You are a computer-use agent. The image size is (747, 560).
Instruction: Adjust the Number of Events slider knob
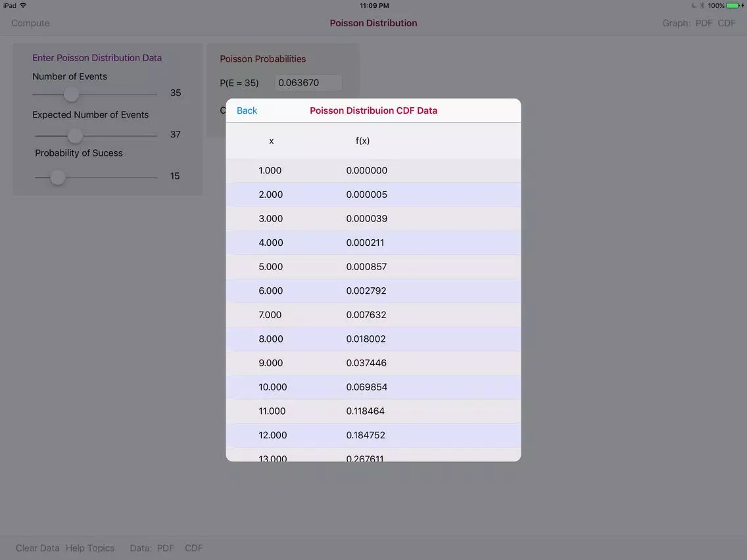coord(71,94)
